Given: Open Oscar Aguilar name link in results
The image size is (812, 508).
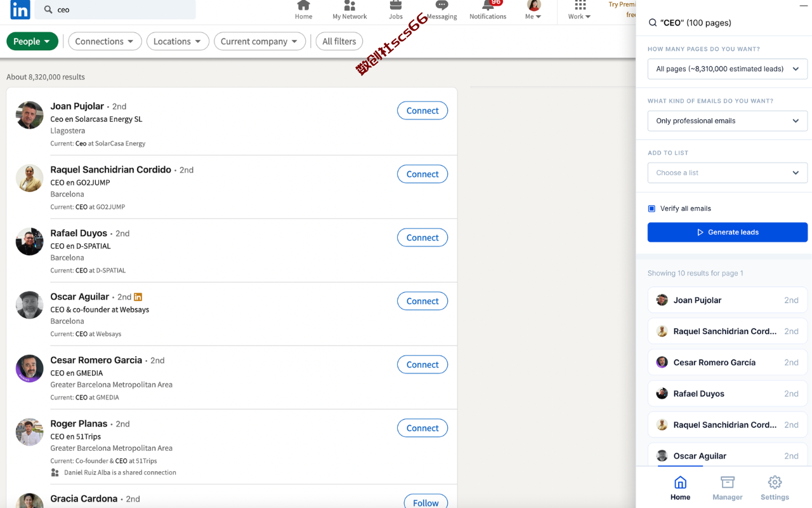Looking at the screenshot, I should tap(80, 297).
